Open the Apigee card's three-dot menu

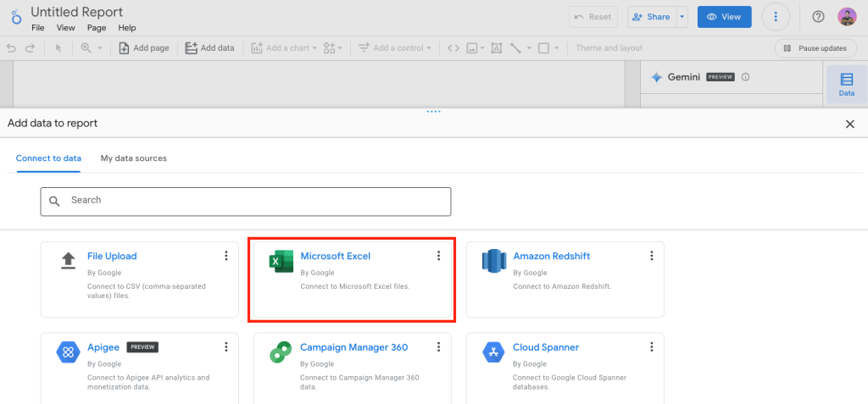pos(225,347)
